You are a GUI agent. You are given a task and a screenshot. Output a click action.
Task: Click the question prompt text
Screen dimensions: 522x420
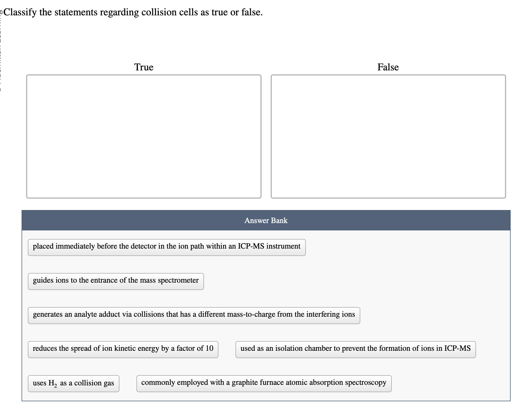pyautogui.click(x=133, y=12)
